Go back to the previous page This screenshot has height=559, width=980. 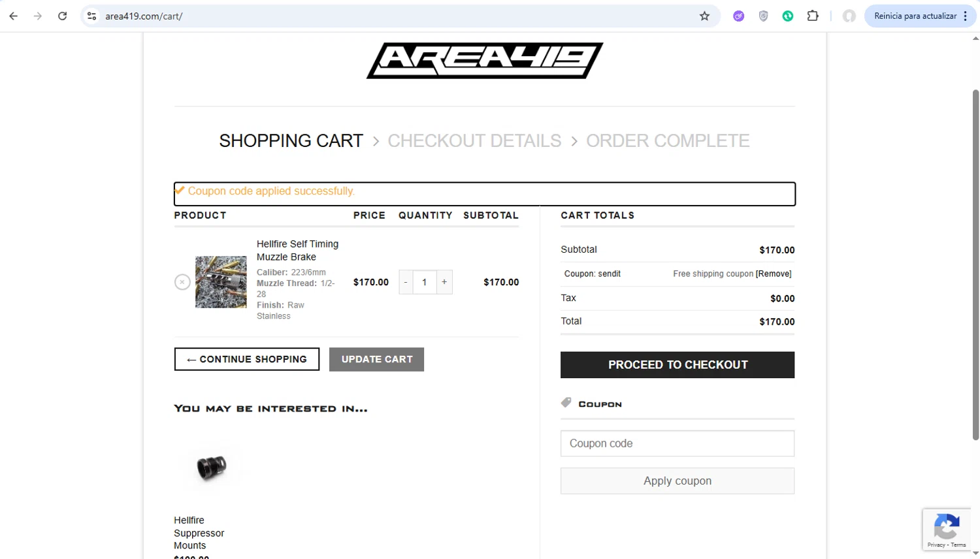coord(14,16)
